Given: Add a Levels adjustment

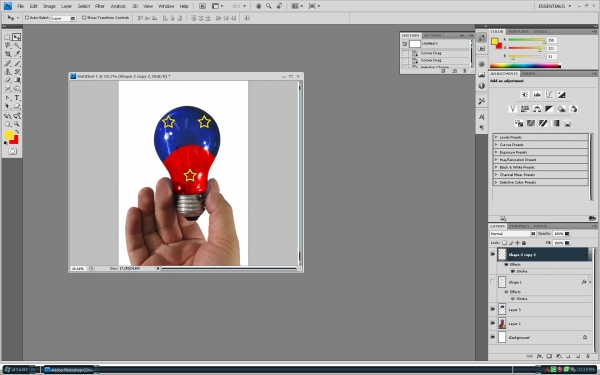Looking at the screenshot, I should coord(537,95).
